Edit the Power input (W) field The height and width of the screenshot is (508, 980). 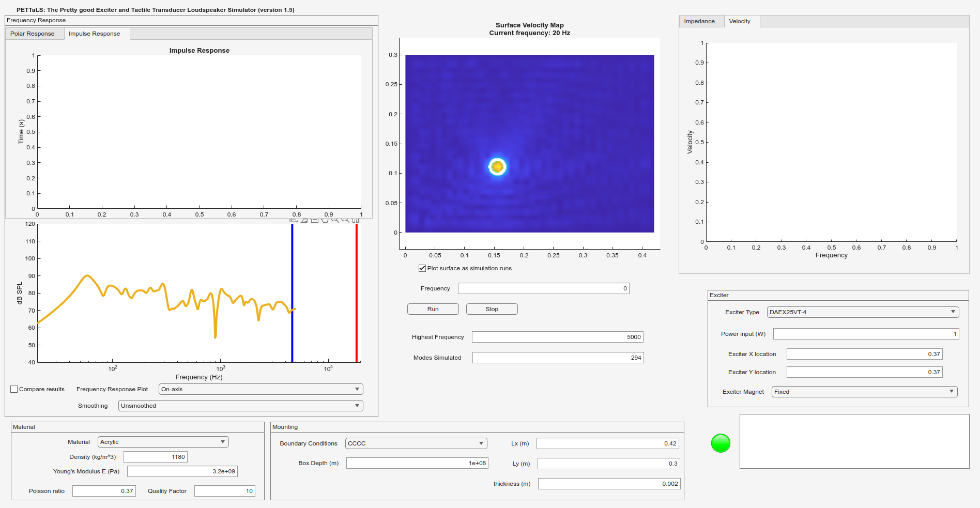tap(866, 334)
